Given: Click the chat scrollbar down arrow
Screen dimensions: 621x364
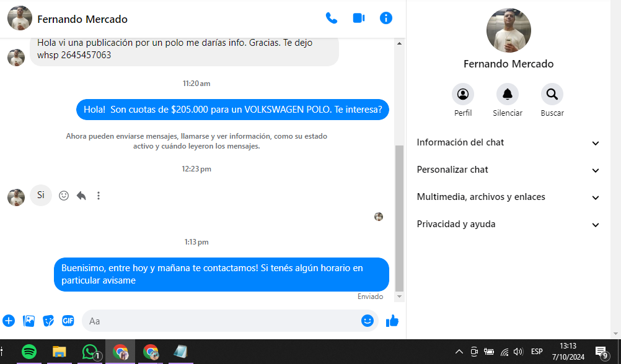Looking at the screenshot, I should (x=399, y=297).
